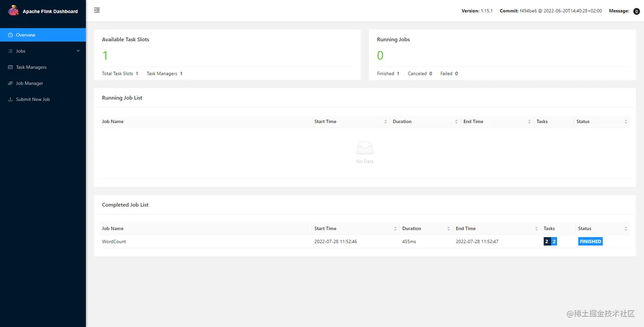644x327 pixels.
Task: Collapse sidebar with the menu fold icon
Action: [97, 10]
